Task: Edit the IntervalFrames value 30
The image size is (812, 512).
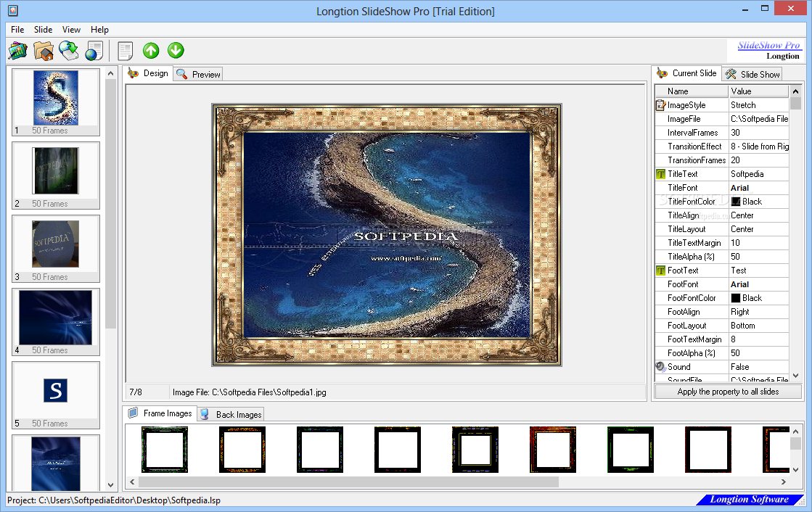Action: tap(758, 133)
